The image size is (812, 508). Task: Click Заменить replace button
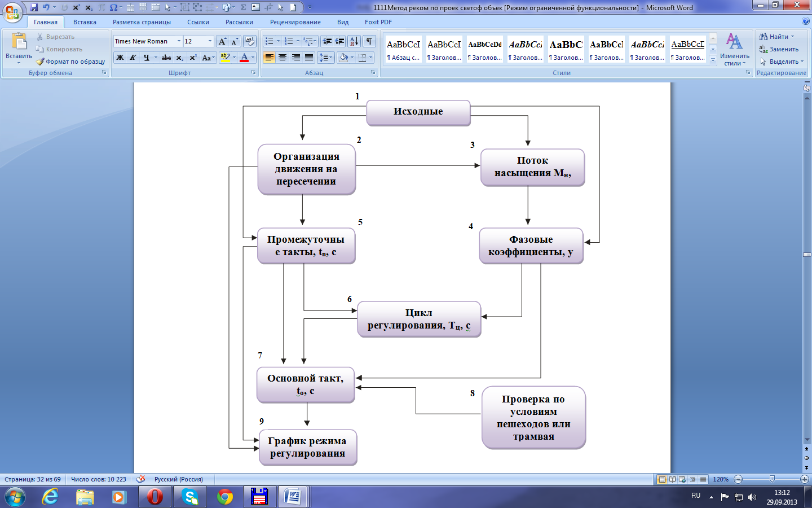(779, 49)
